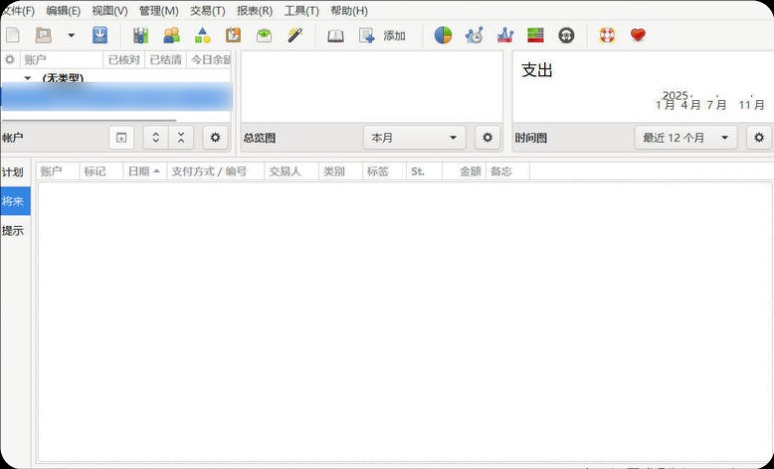This screenshot has height=469, width=774.
Task: Click the red heart donate icon
Action: [x=638, y=35]
